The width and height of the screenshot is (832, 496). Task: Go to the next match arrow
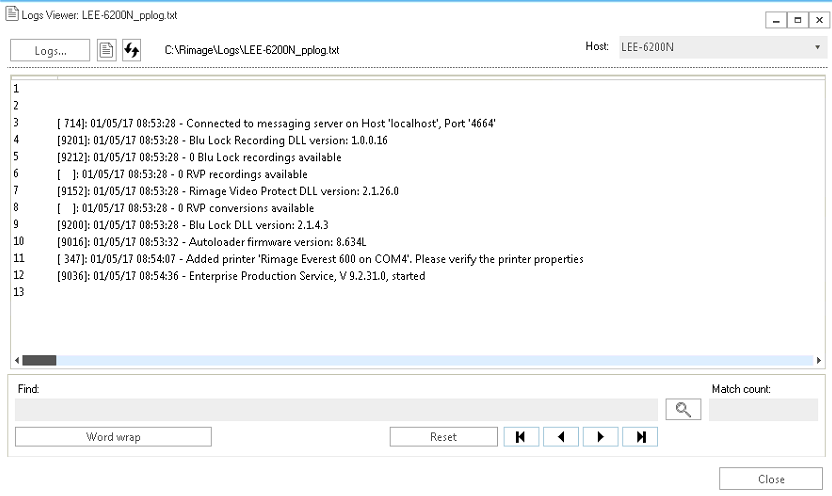pyautogui.click(x=601, y=437)
